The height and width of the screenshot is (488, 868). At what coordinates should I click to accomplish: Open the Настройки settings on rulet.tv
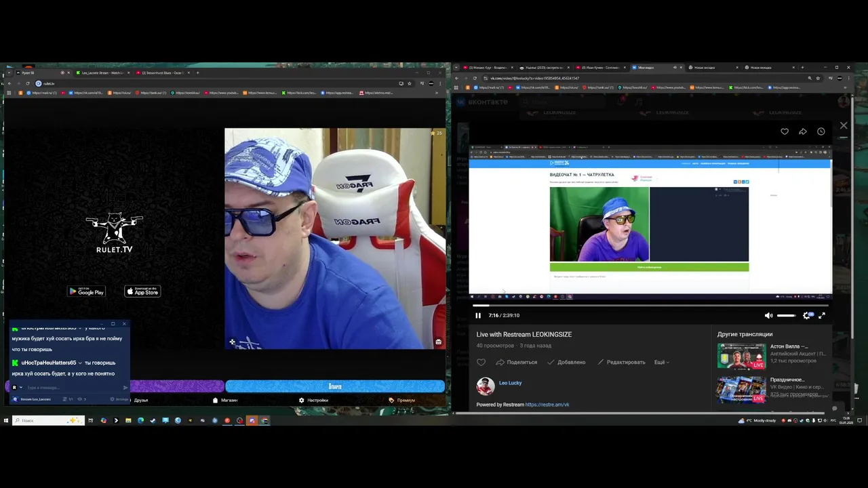313,400
